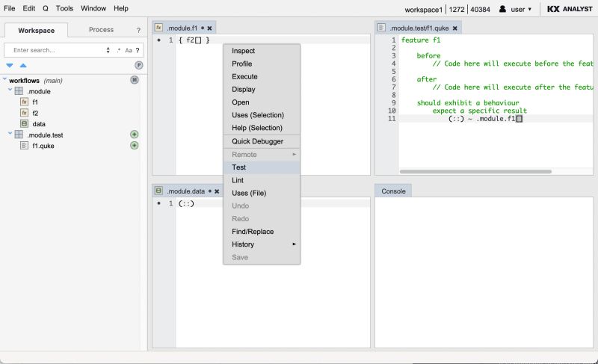
Task: Toggle regex search option
Action: point(119,50)
